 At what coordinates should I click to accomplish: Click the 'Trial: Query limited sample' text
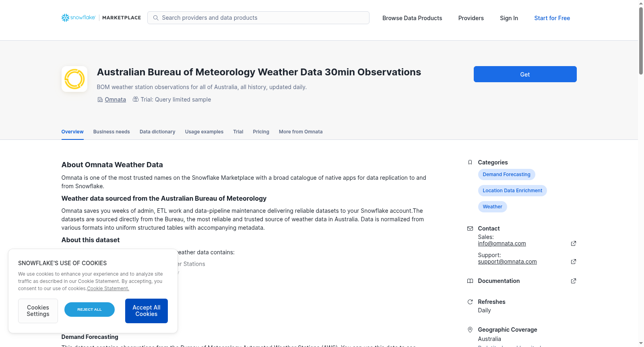pyautogui.click(x=175, y=100)
